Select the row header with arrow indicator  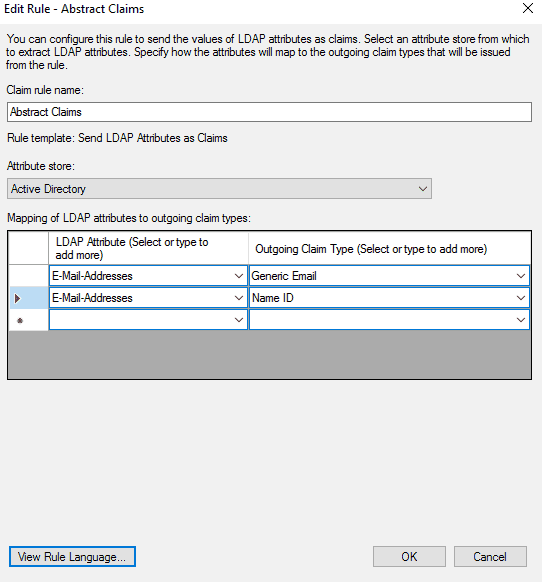pos(29,298)
